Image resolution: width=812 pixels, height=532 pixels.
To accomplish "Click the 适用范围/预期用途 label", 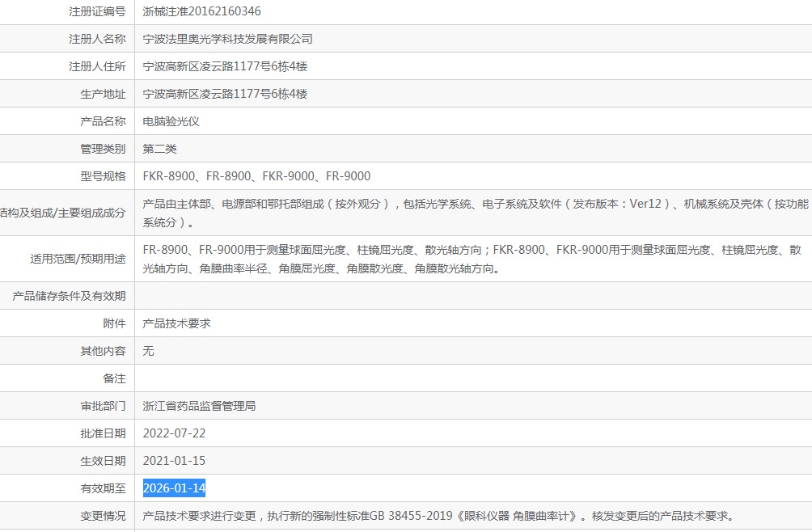I will 78,259.
